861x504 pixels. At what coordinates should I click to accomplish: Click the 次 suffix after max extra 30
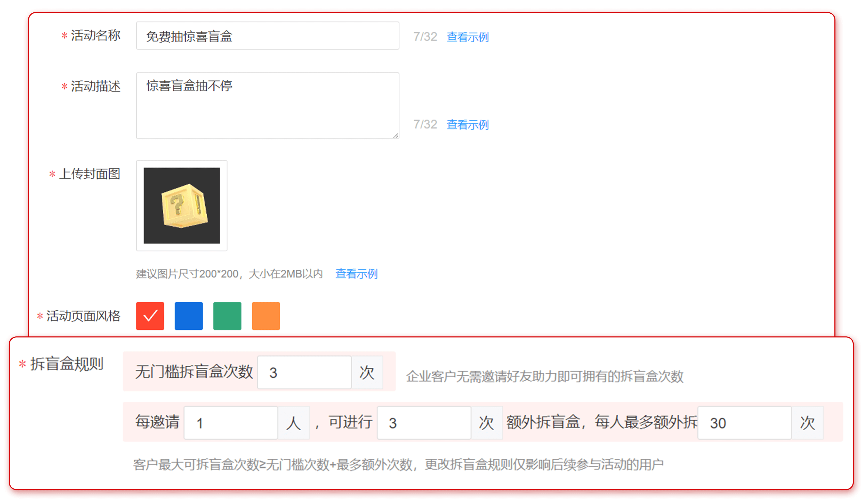click(807, 423)
